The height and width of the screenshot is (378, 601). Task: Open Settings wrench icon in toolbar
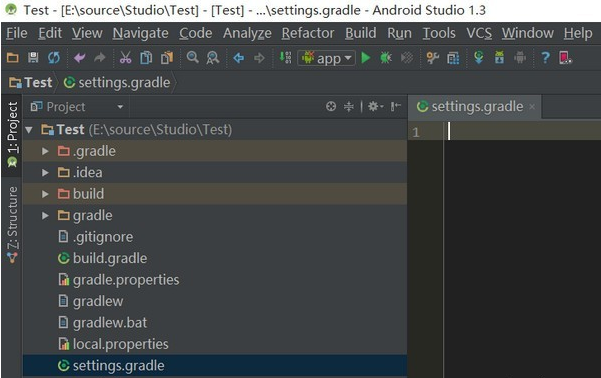coord(432,58)
